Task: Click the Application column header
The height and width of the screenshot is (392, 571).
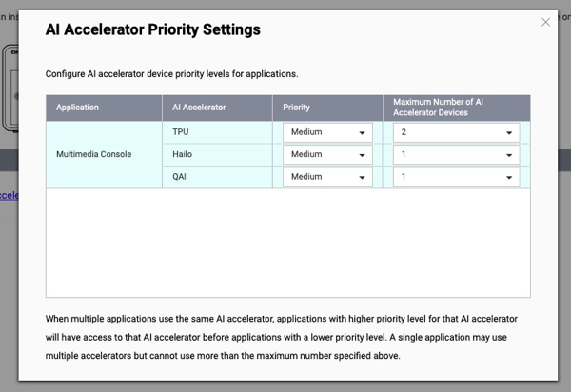Action: [x=77, y=108]
